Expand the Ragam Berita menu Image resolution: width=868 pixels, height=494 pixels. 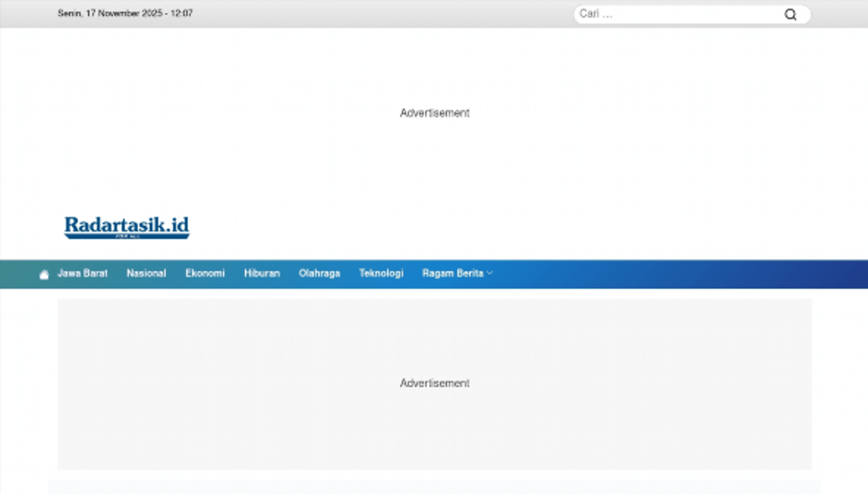pos(453,273)
